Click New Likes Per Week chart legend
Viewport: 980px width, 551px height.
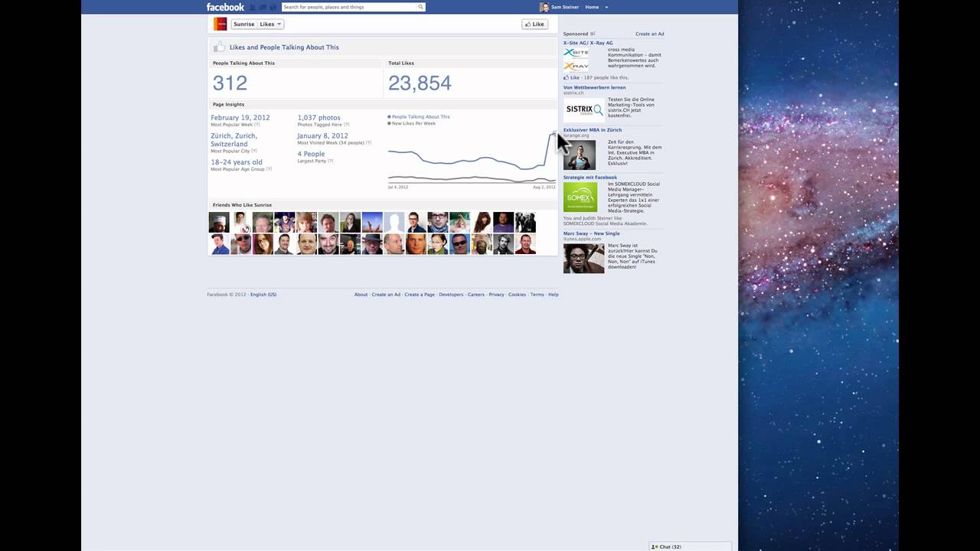413,123
